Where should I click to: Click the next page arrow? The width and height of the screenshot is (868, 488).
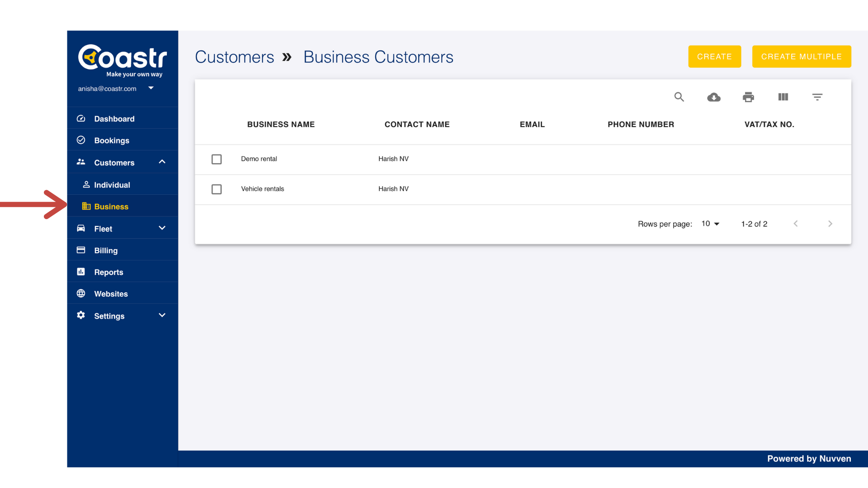tap(830, 224)
